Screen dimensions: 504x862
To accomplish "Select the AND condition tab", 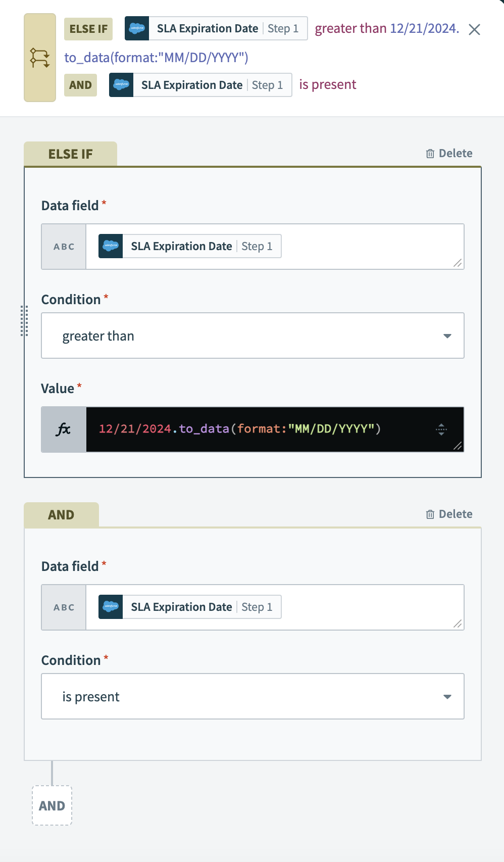I will 61,515.
